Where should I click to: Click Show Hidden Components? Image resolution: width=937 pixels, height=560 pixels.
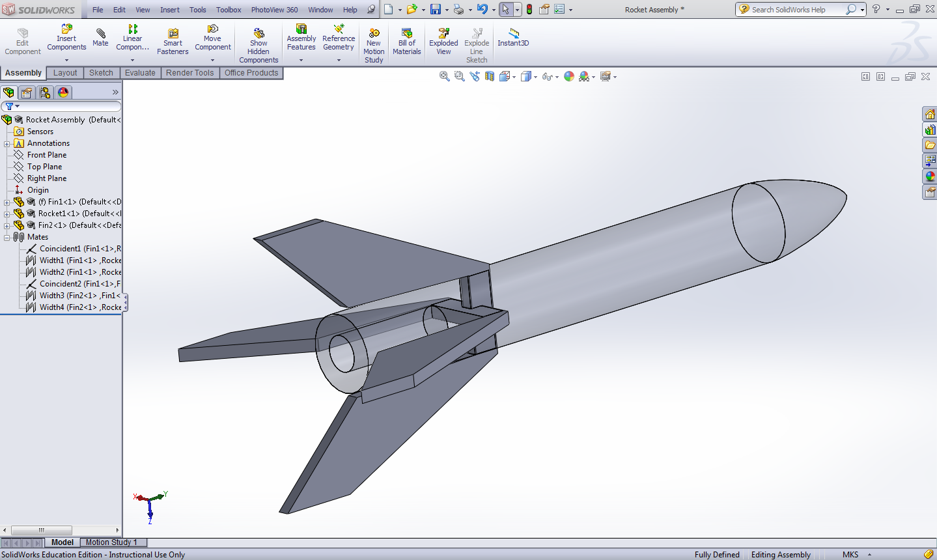pos(259,46)
